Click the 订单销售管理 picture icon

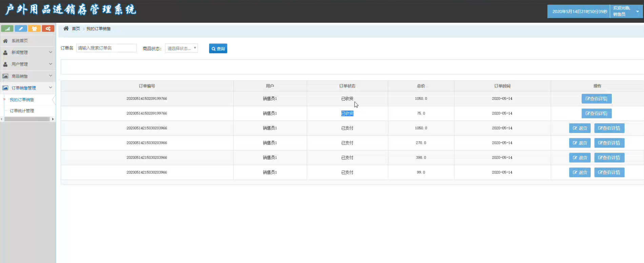pos(5,88)
